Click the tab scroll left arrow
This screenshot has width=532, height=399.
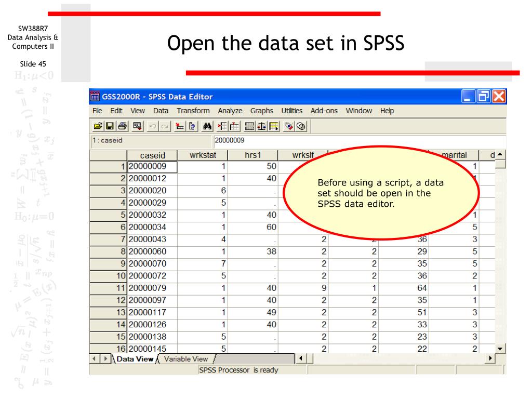[95, 358]
